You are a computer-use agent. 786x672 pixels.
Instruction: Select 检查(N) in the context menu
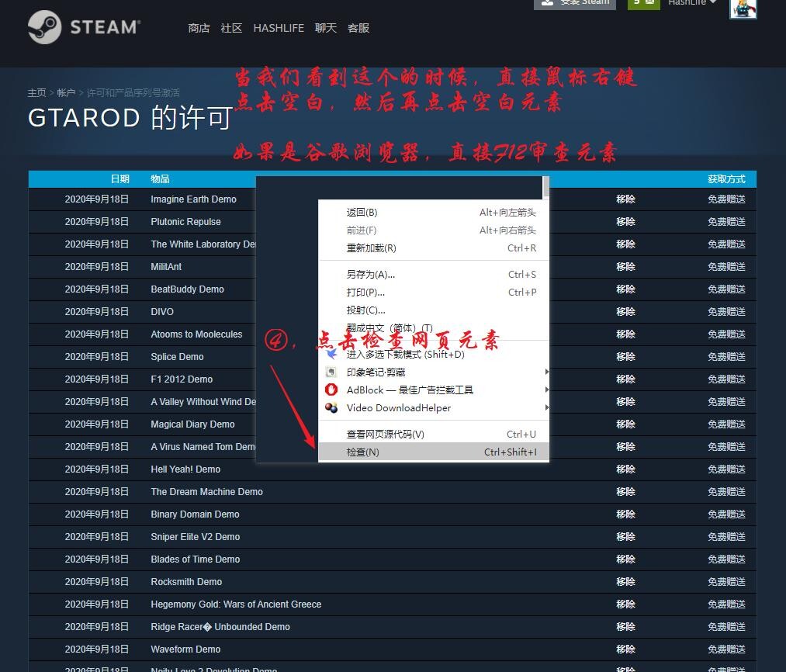point(363,452)
